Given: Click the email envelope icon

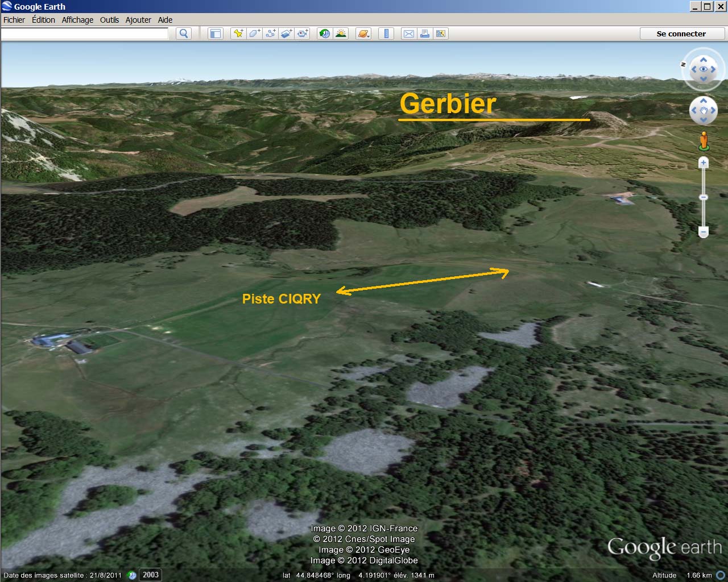Looking at the screenshot, I should tap(408, 34).
